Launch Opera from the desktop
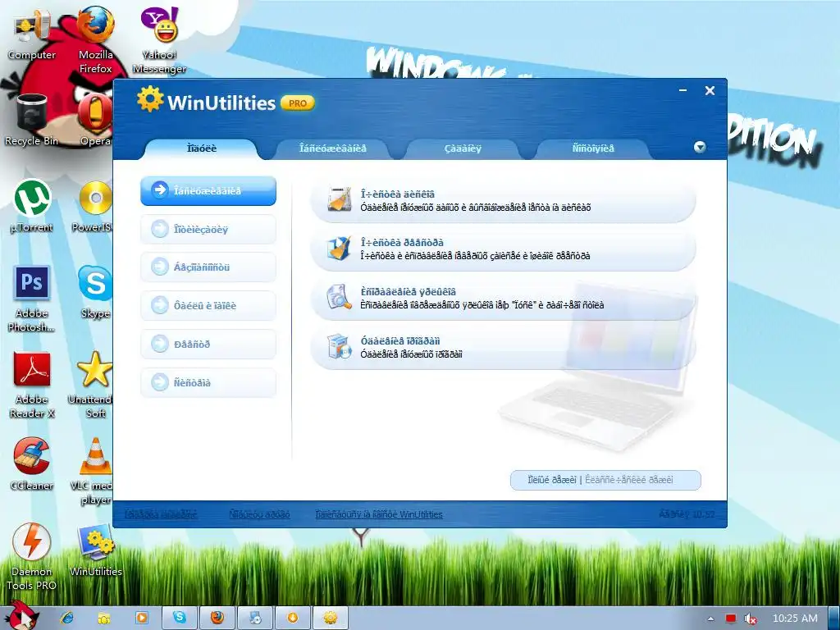Viewport: 840px width, 630px height. tap(95, 120)
